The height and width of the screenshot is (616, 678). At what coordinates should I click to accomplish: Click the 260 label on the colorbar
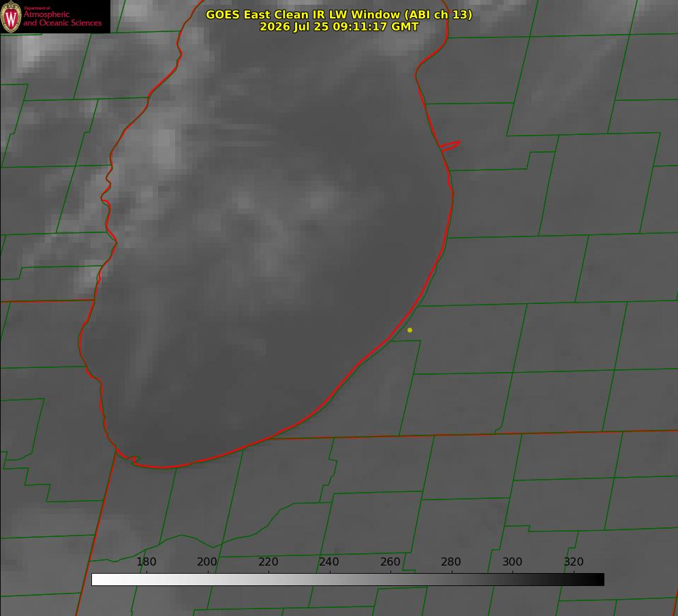point(390,561)
